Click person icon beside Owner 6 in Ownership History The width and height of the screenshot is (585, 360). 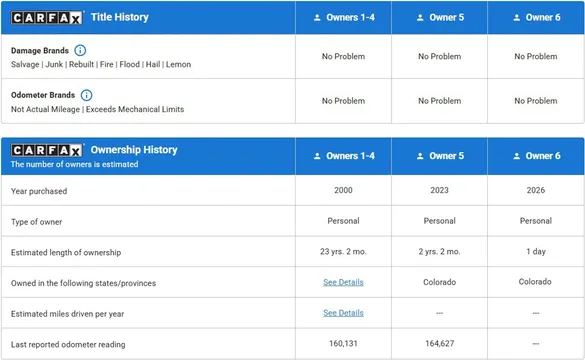(x=516, y=156)
